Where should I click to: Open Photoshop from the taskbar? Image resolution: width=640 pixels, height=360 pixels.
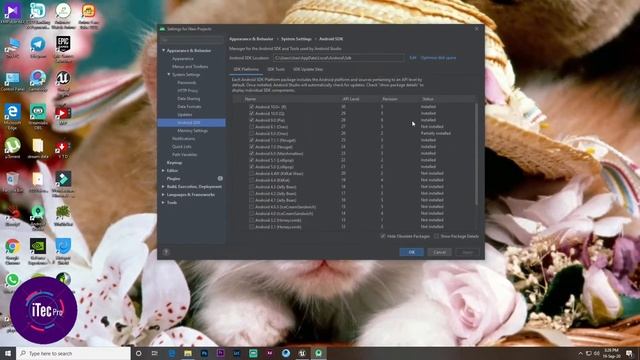[x=204, y=353]
